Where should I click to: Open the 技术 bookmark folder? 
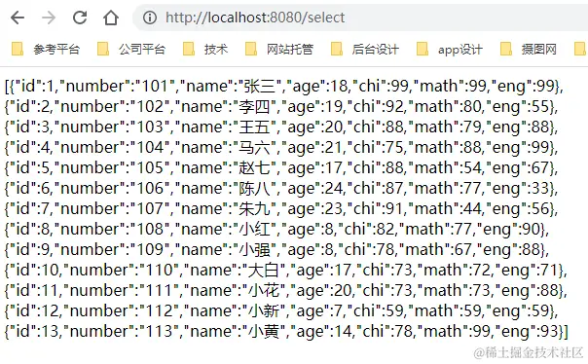pos(205,49)
